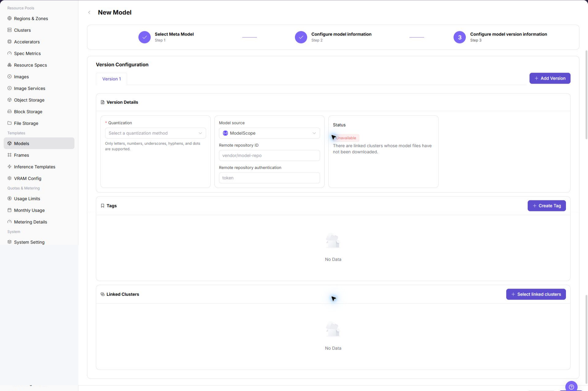Viewport: 588px width, 391px height.
Task: Click the Images sidebar icon
Action: [x=9, y=77]
